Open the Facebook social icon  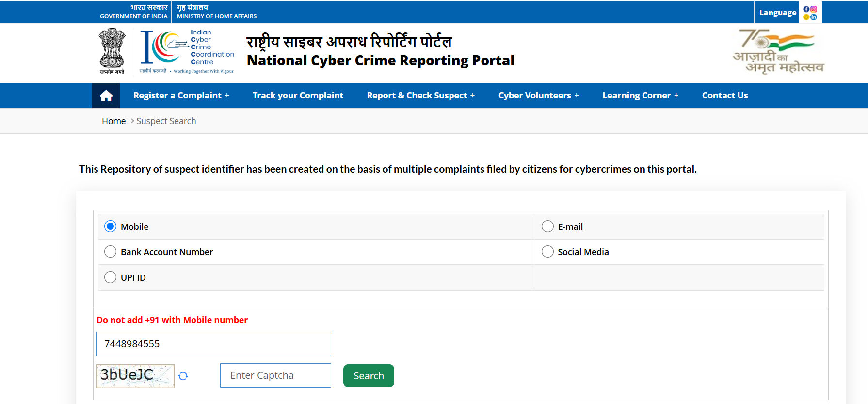coord(806,9)
